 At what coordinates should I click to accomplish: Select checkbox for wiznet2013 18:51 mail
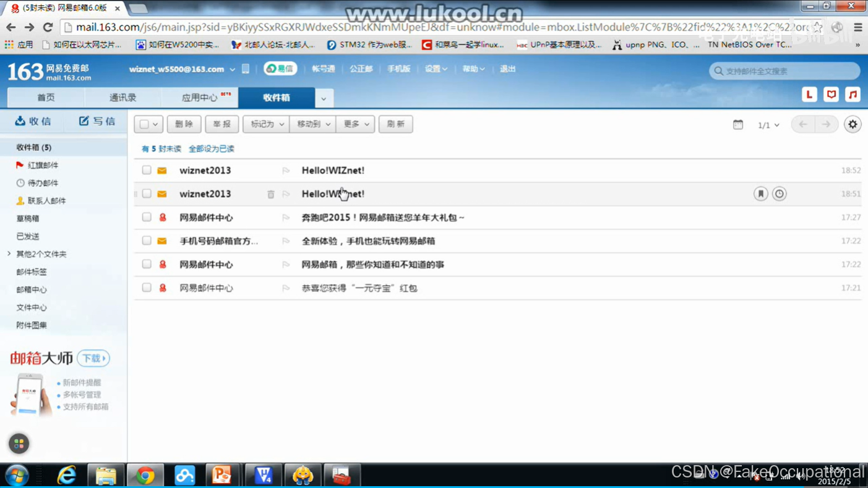[147, 194]
